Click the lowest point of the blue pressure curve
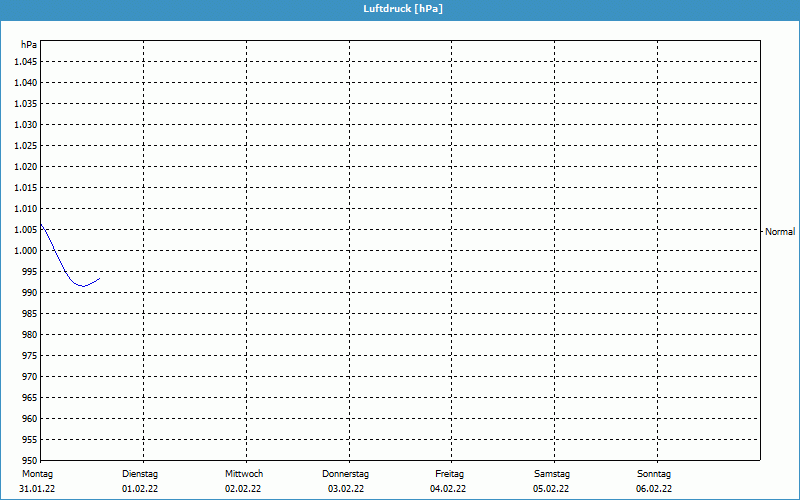This screenshot has width=800, height=500. [x=82, y=286]
